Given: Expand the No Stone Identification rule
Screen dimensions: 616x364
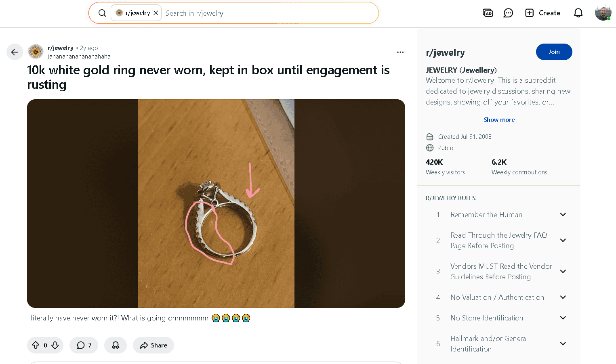Looking at the screenshot, I should [x=563, y=318].
